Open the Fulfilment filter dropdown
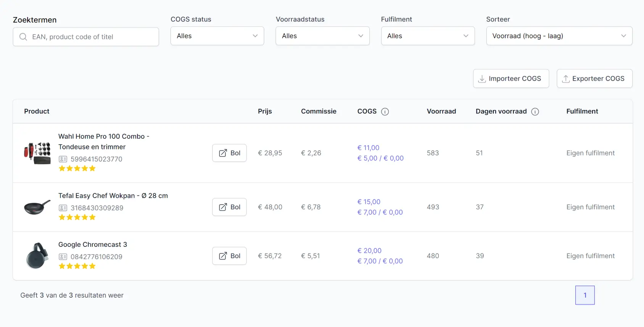 428,36
